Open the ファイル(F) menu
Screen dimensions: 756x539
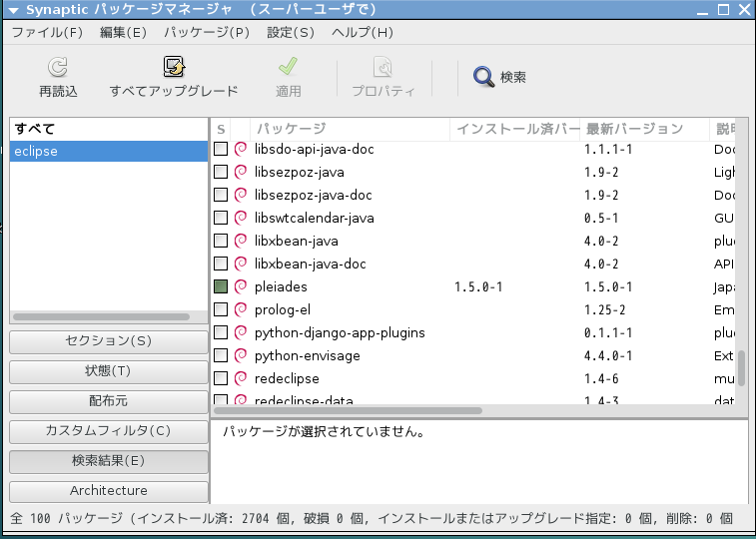[47, 32]
